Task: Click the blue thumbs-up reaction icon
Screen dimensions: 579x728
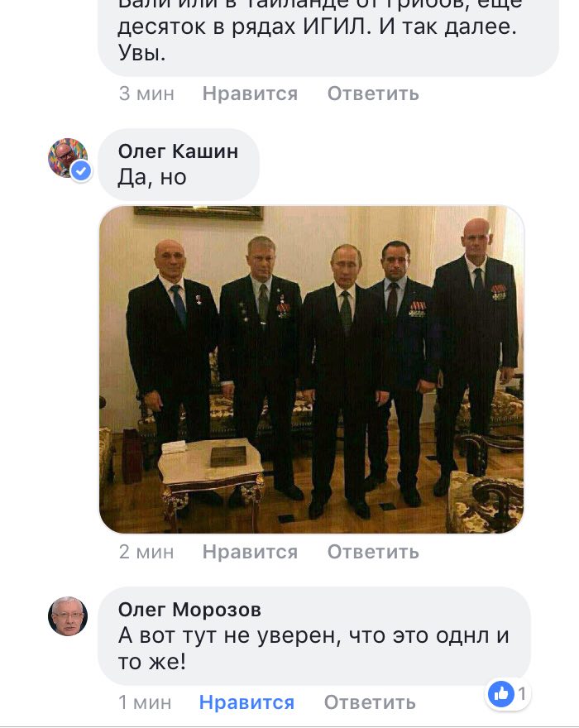Action: click(501, 694)
